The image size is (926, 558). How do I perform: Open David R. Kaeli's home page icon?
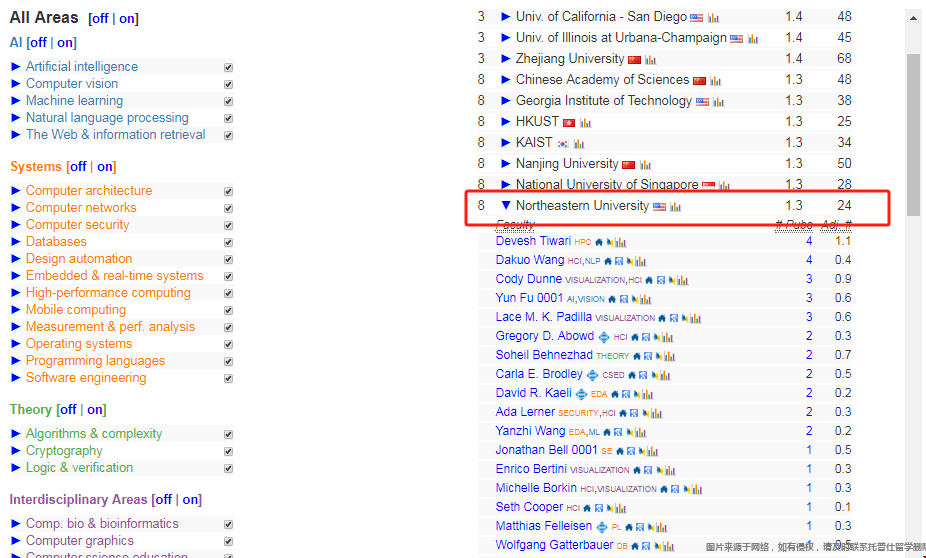[x=615, y=394]
